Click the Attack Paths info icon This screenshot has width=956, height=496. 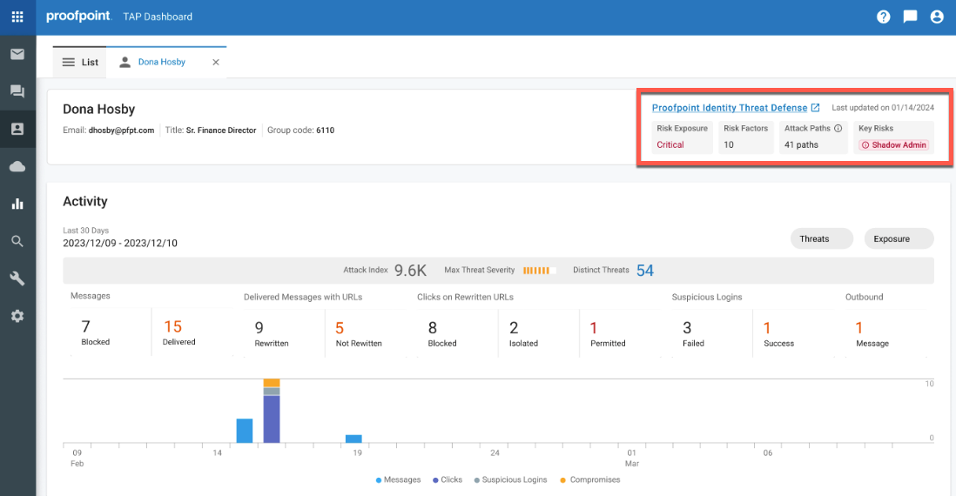click(838, 129)
